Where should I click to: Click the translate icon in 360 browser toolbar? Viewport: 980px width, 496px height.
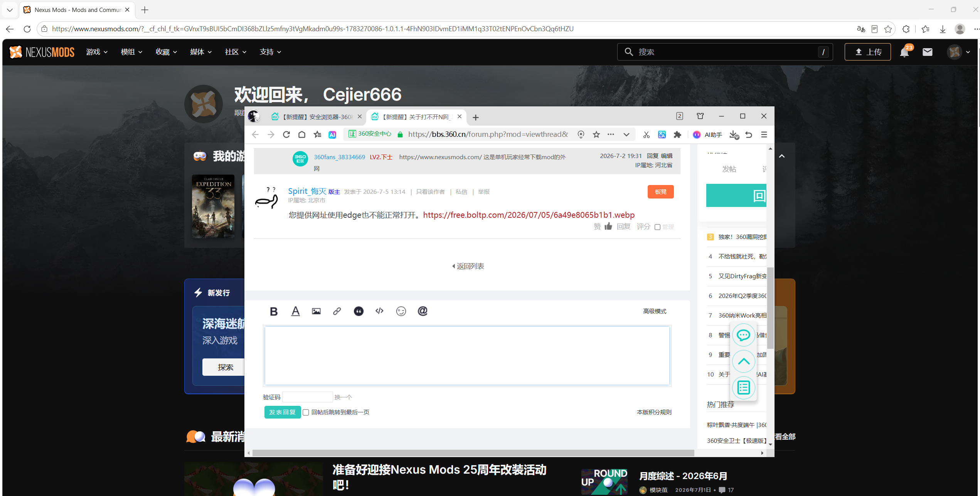tap(662, 135)
